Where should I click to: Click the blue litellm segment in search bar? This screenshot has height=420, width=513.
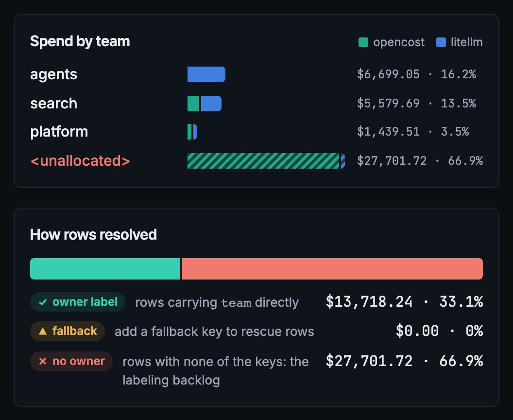coord(211,104)
